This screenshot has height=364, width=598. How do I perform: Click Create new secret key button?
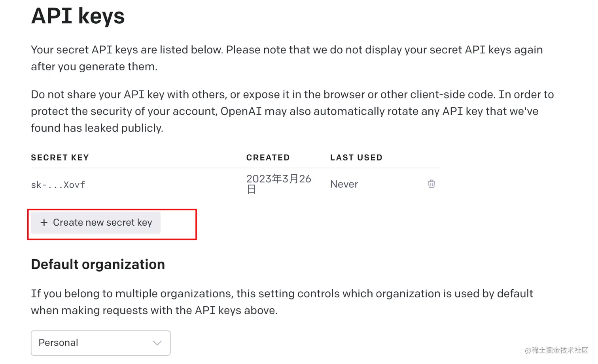pos(96,223)
